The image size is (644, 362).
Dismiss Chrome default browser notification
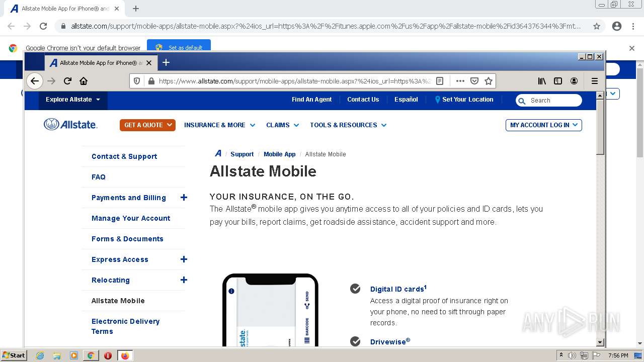pyautogui.click(x=632, y=48)
